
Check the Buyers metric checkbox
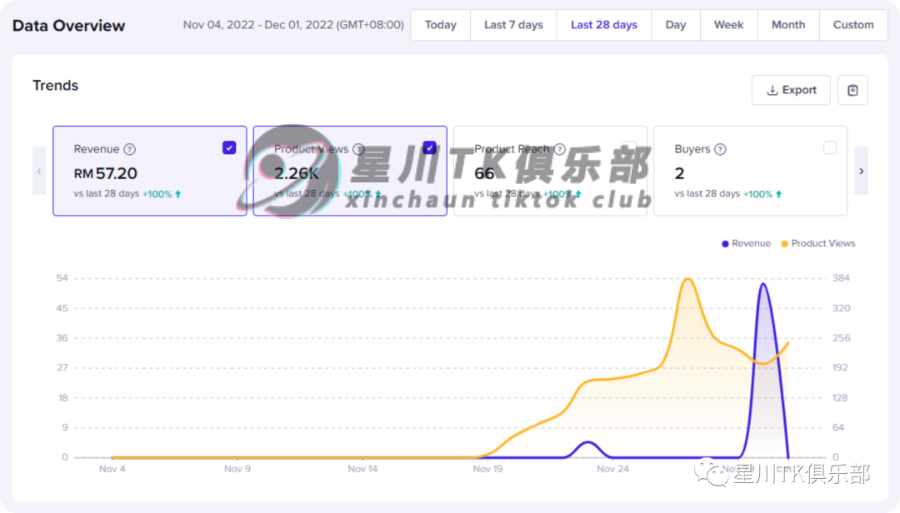point(829,148)
